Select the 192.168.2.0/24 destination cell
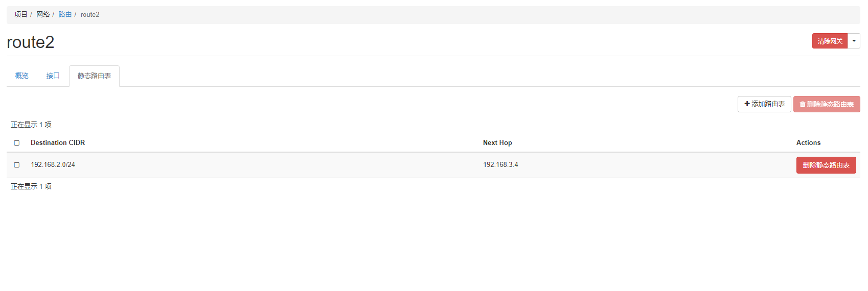The image size is (868, 291). (53, 165)
